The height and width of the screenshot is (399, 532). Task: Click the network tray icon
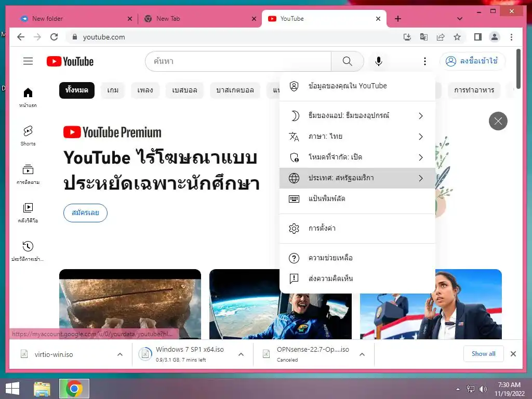[471, 389]
